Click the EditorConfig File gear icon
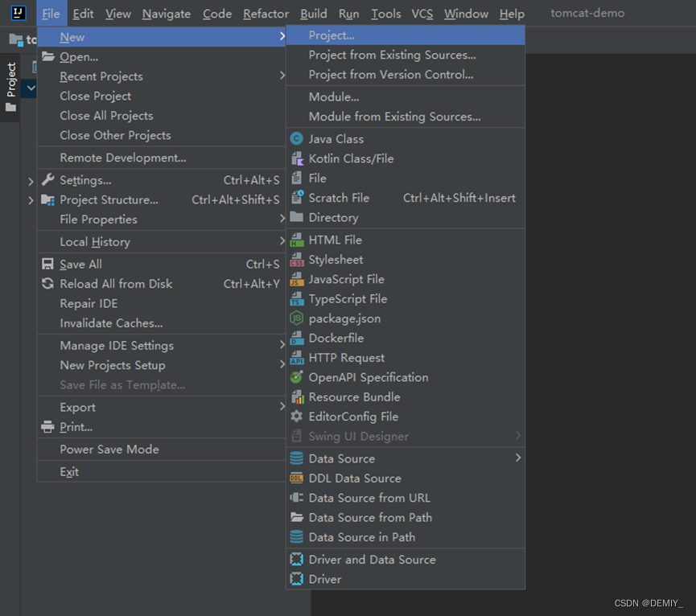This screenshot has height=616, width=696. [297, 416]
